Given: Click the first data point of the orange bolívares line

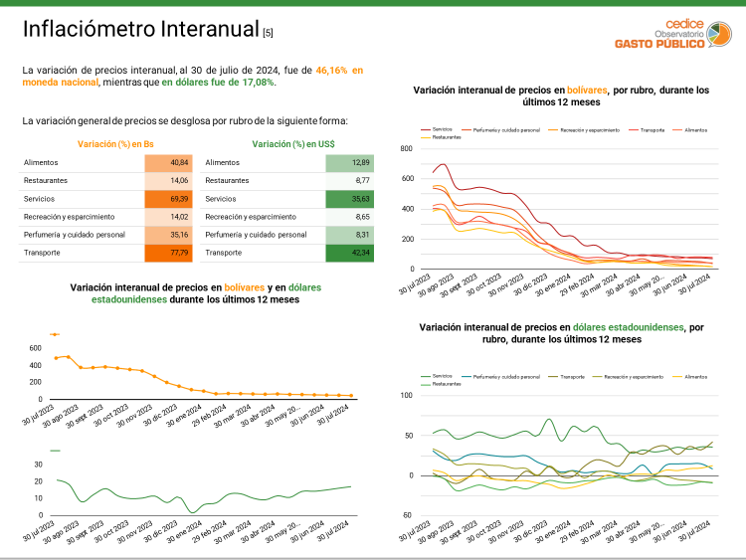Looking at the screenshot, I should point(56,358).
